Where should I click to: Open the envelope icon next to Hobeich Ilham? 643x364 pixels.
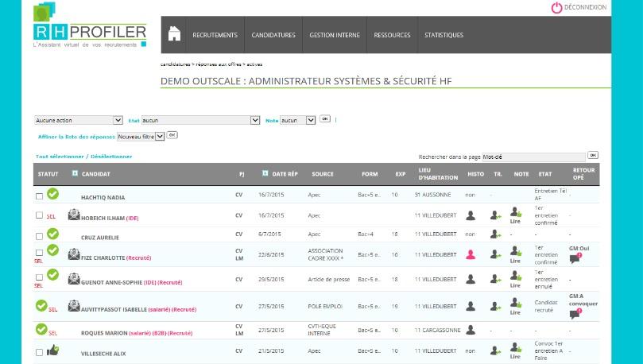pyautogui.click(x=74, y=215)
